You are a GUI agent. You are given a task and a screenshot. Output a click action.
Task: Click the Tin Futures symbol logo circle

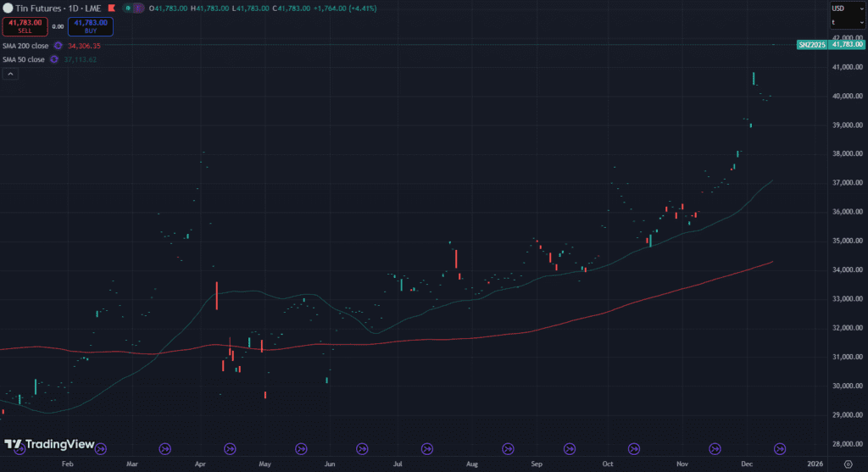tap(8, 8)
